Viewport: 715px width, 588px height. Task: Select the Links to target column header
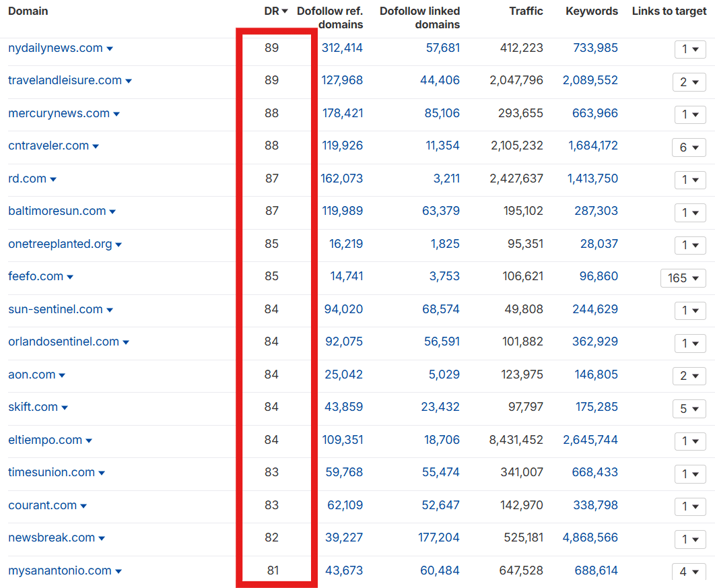pos(669,11)
